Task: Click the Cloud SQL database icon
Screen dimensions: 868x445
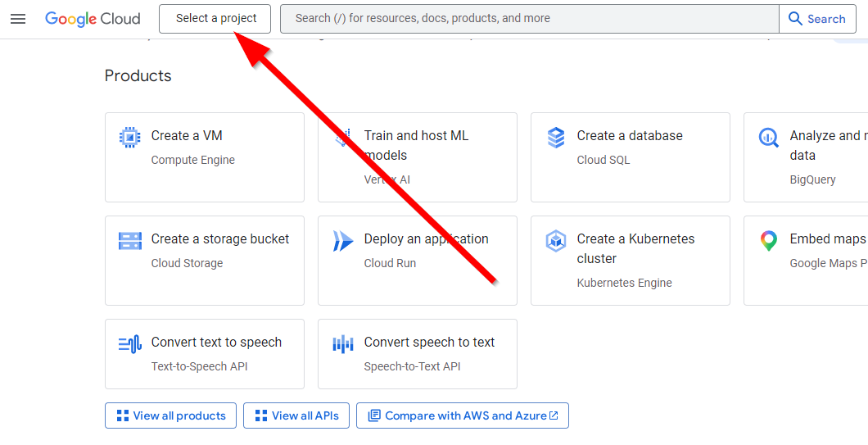Action: click(x=556, y=137)
